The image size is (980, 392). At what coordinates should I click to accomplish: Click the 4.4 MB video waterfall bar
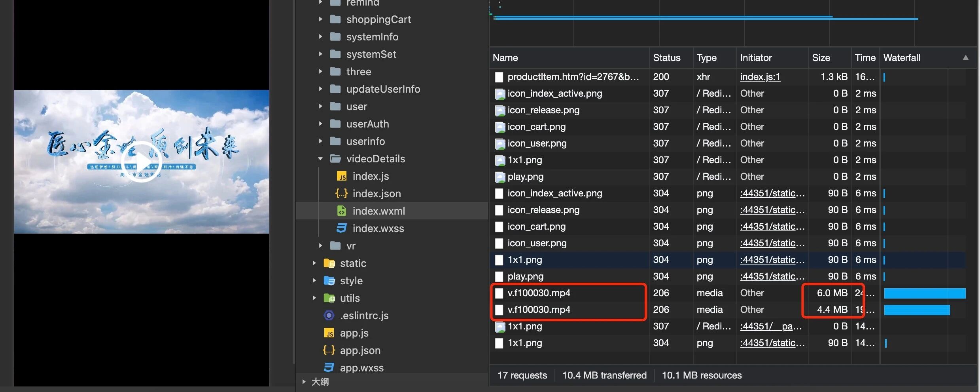(917, 310)
